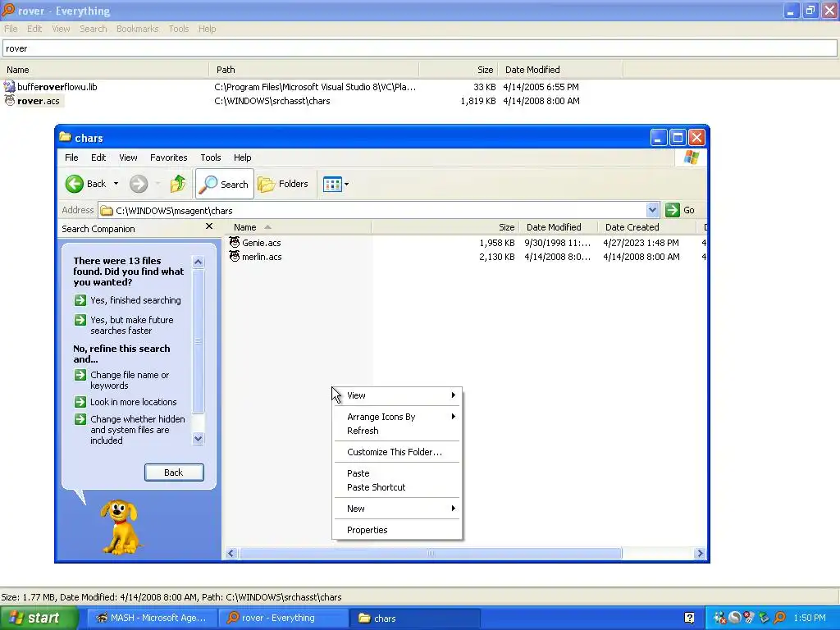Click the grayed Forward arrow icon
840x630 pixels.
[x=138, y=184]
